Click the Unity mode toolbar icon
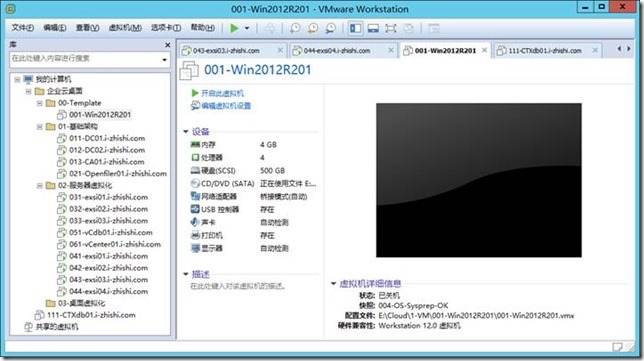Viewport: 644px width, 361px height. click(408, 28)
